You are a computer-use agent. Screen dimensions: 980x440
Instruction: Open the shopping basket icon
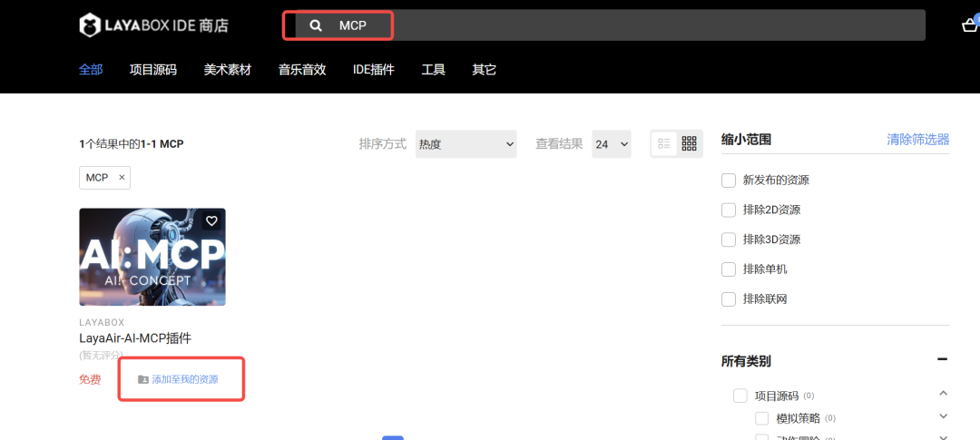tap(970, 25)
